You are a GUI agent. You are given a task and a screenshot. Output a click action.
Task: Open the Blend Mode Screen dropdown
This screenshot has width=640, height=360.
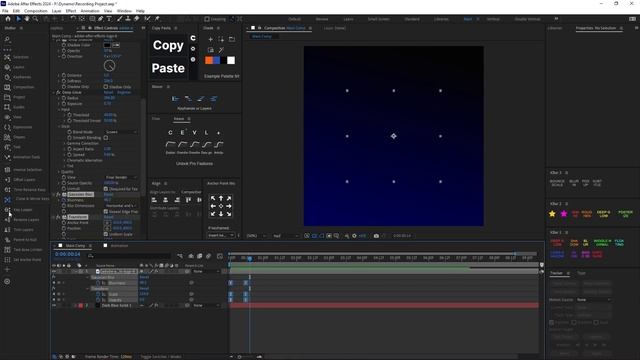121,132
